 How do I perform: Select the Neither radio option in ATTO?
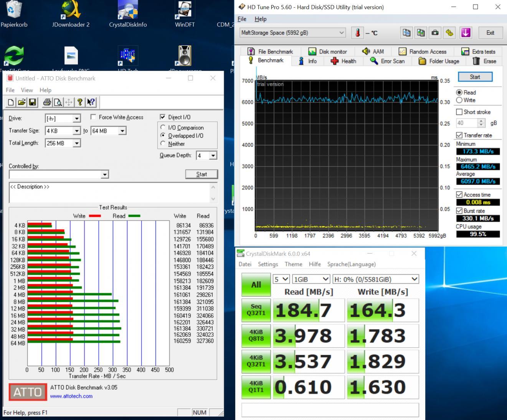click(x=163, y=143)
